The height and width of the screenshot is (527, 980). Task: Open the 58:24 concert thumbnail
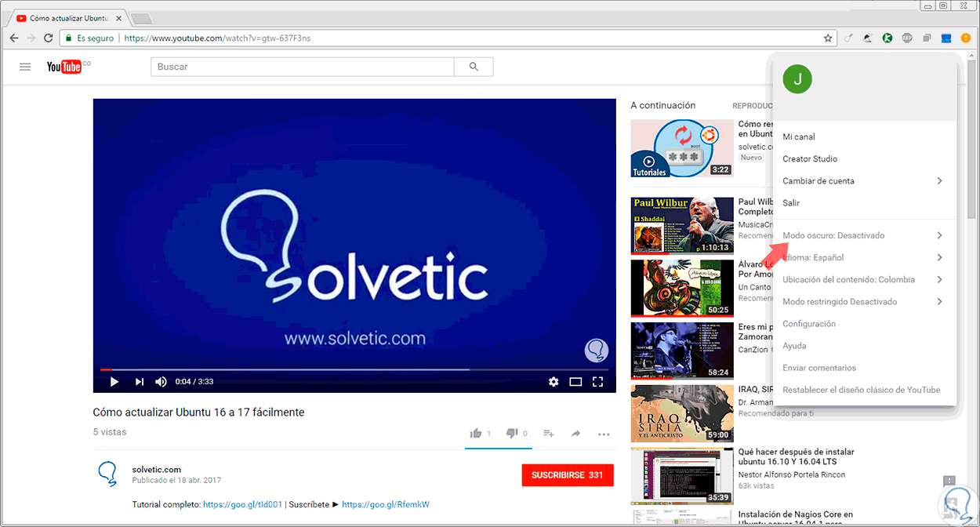tap(682, 351)
